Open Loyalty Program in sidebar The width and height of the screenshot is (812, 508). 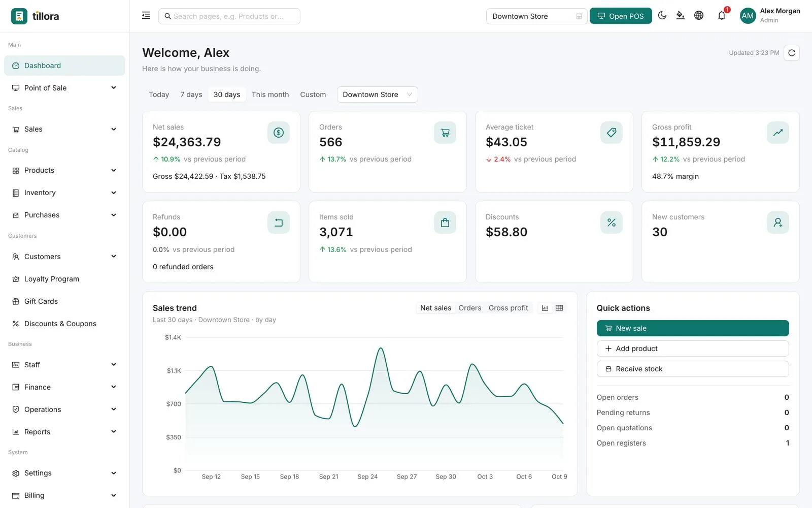point(64,279)
